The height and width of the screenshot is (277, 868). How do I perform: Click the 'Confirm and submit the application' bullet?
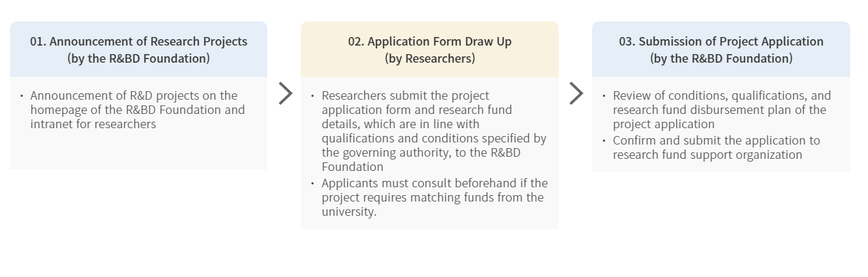(716, 147)
